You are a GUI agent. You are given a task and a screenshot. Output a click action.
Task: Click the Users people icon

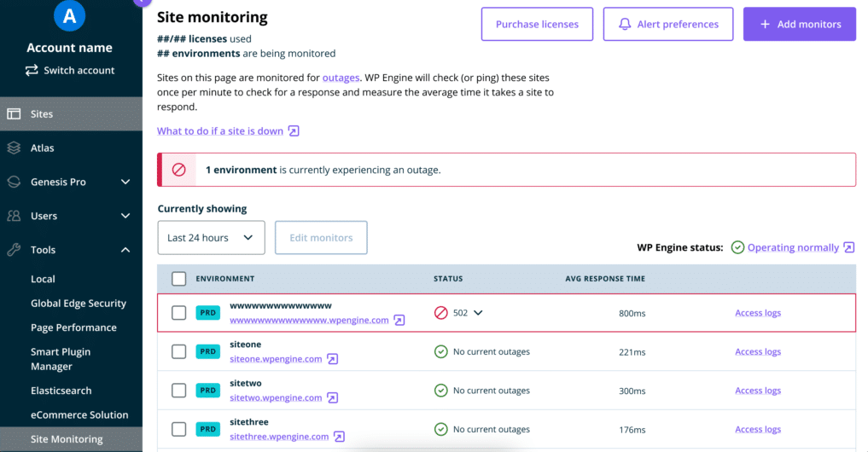pos(14,216)
